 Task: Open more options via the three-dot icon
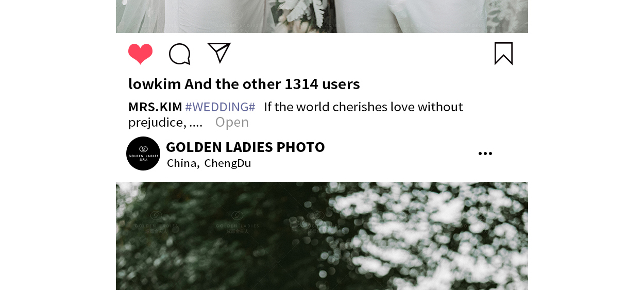click(x=485, y=153)
